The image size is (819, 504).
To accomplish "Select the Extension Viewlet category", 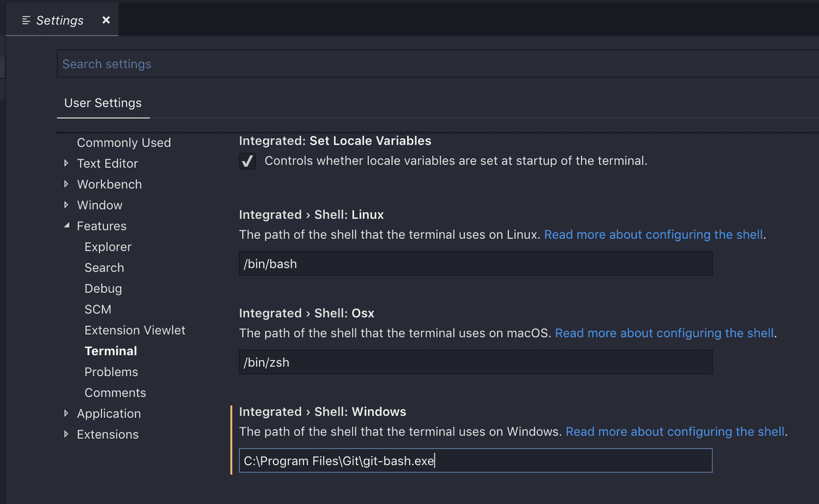I will (x=135, y=330).
